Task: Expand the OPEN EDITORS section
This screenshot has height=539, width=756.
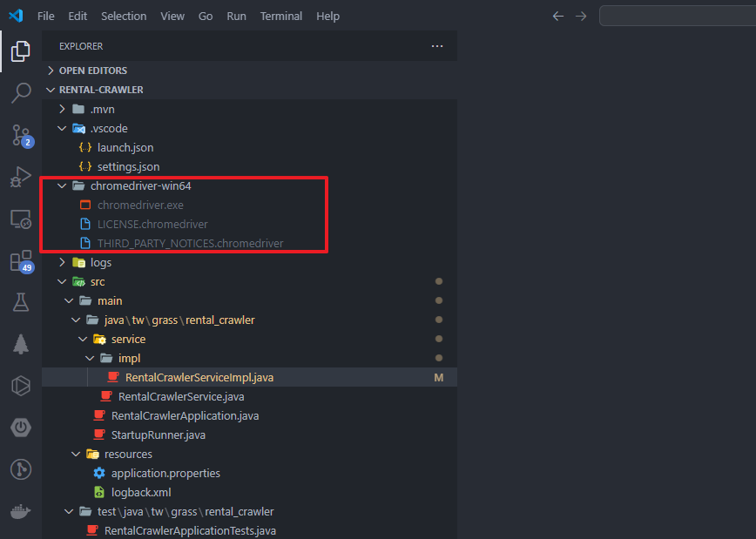Action: click(x=51, y=71)
